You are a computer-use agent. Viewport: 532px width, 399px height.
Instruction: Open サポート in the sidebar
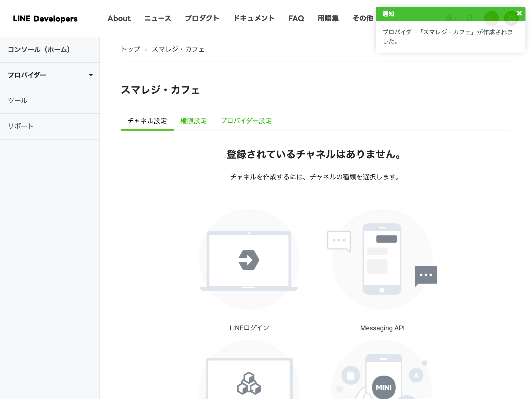(50, 127)
